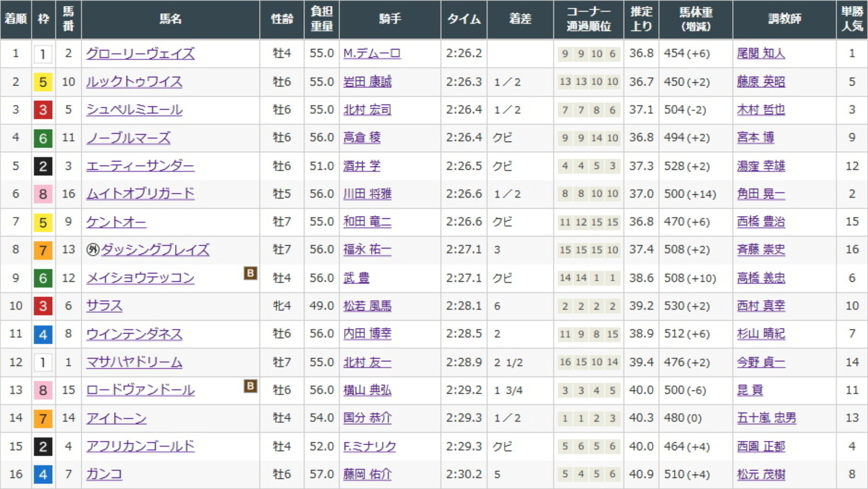Click black frame 2 badge for エーティーサンダー
The height and width of the screenshot is (489, 868).
pos(43,166)
